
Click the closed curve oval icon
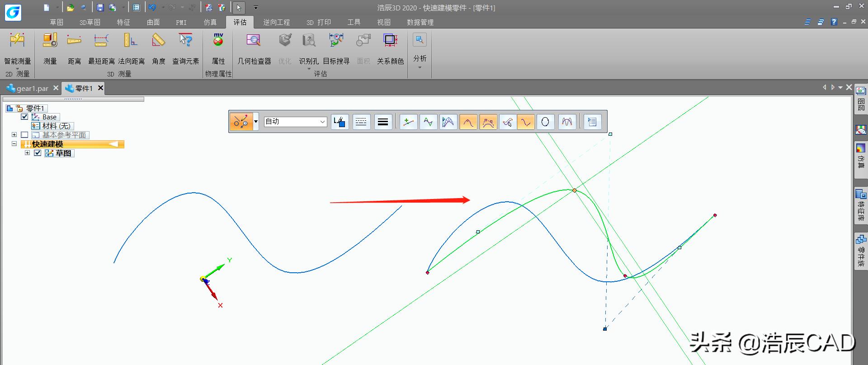click(545, 122)
